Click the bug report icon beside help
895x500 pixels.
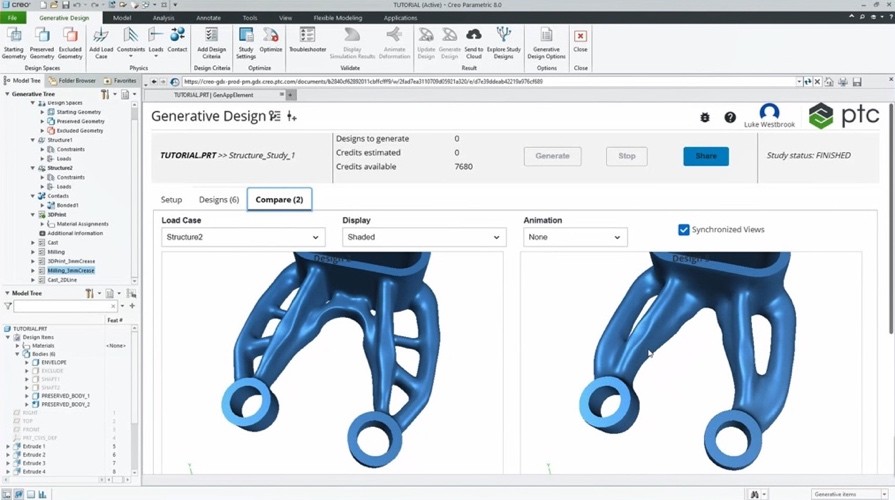[705, 117]
